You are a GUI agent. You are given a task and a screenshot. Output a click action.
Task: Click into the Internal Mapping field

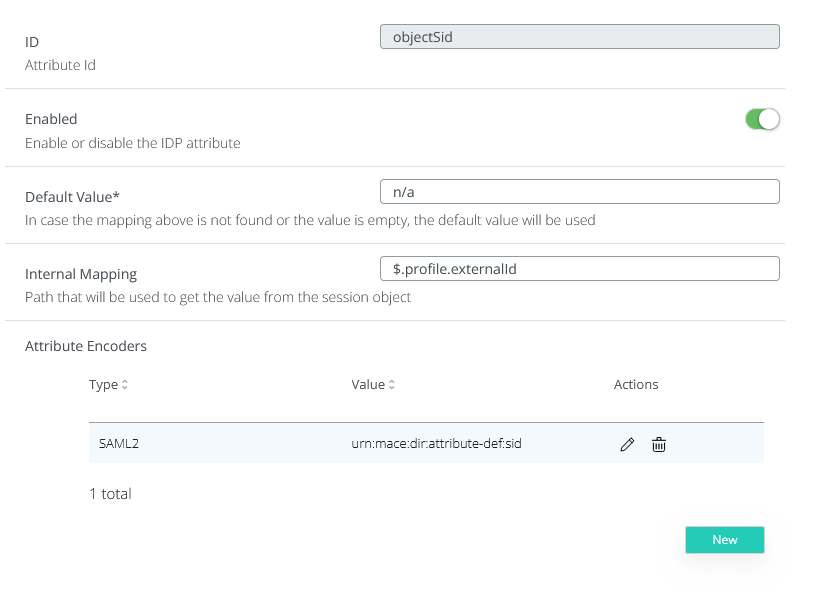(x=579, y=269)
